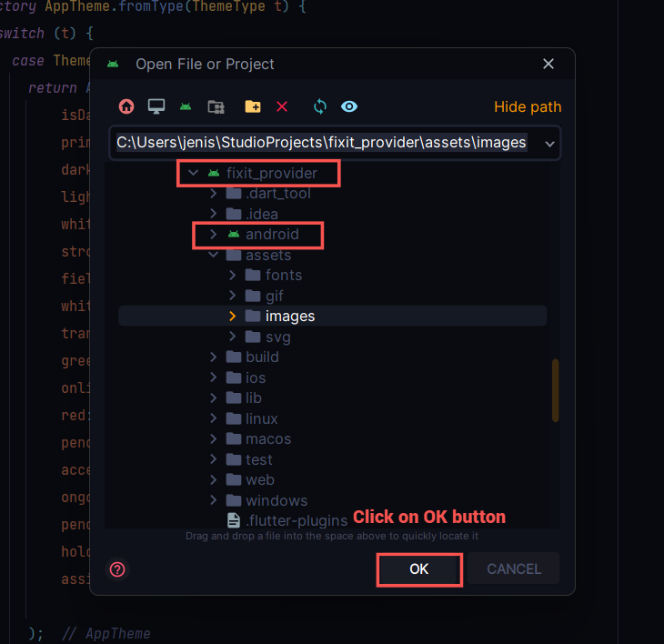Refresh the file tree

(x=319, y=106)
